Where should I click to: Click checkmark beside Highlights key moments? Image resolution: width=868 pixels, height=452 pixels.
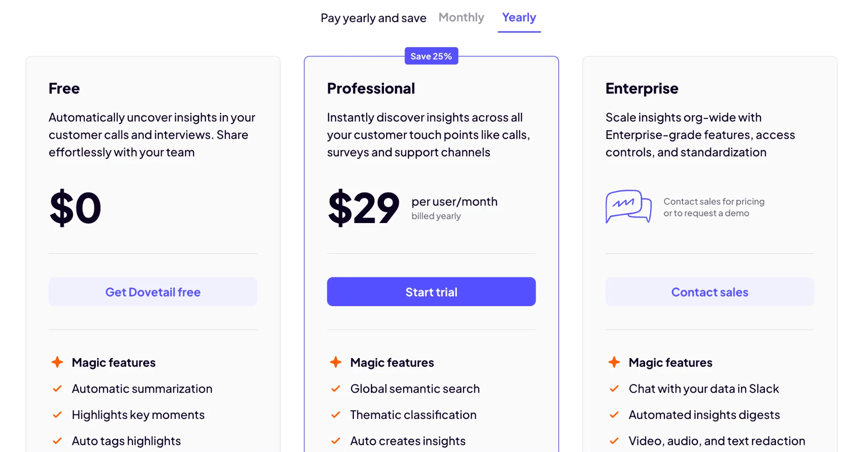tap(57, 415)
